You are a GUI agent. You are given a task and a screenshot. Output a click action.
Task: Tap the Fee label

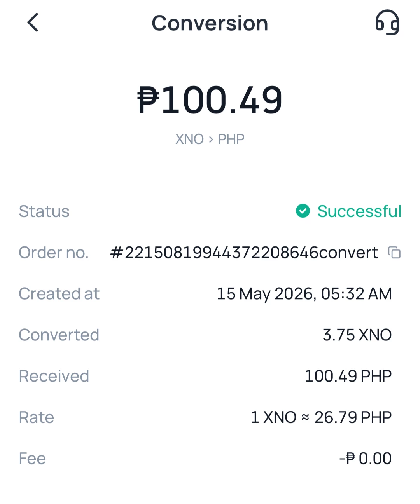pyautogui.click(x=33, y=459)
